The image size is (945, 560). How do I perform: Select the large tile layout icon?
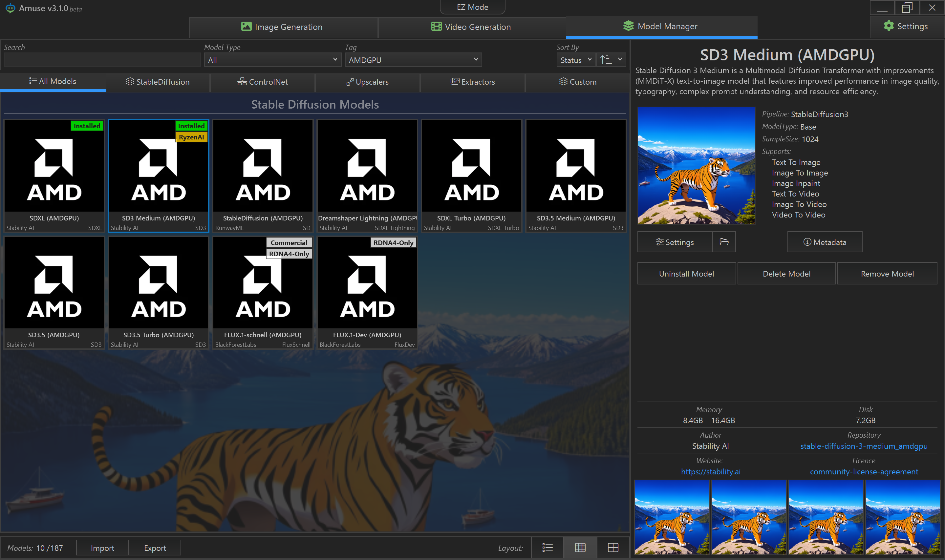click(613, 548)
